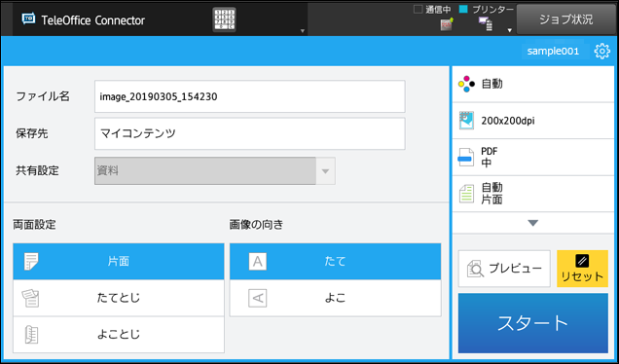Click the document original icon
The image size is (619, 364).
[x=466, y=194]
